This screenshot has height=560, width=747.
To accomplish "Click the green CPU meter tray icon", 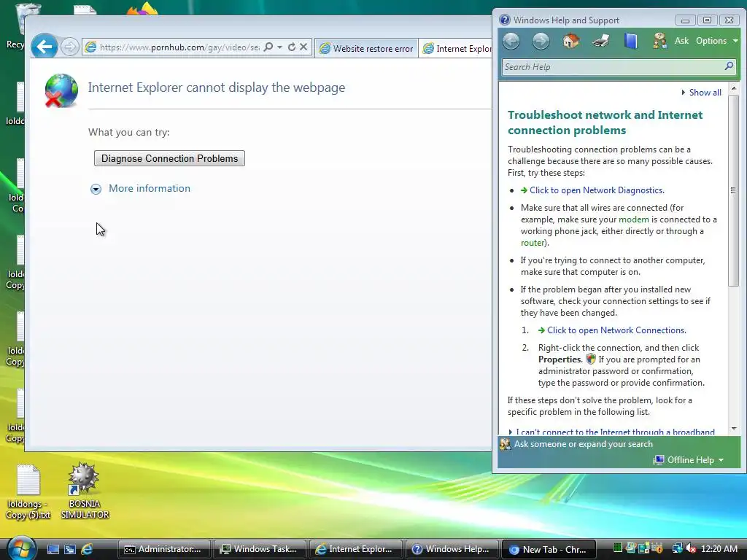I will (617, 548).
